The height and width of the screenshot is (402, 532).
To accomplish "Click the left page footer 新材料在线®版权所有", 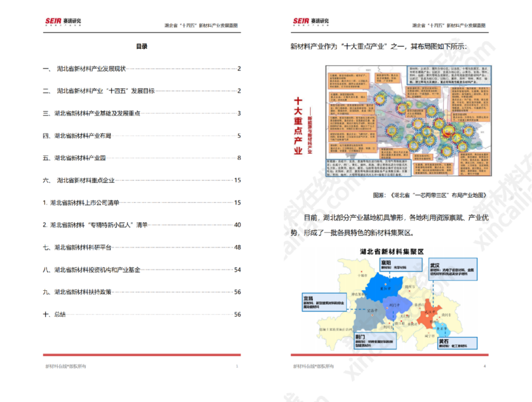I will [66, 367].
